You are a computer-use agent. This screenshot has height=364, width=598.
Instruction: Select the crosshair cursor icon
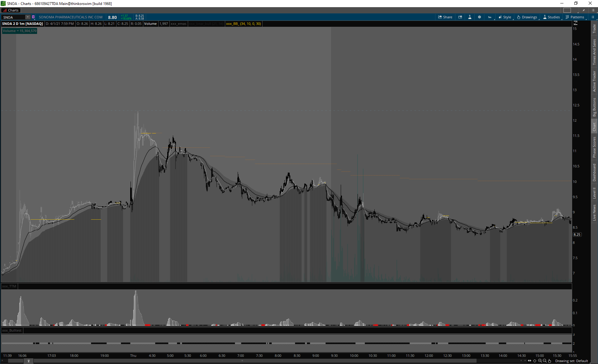pos(535,361)
